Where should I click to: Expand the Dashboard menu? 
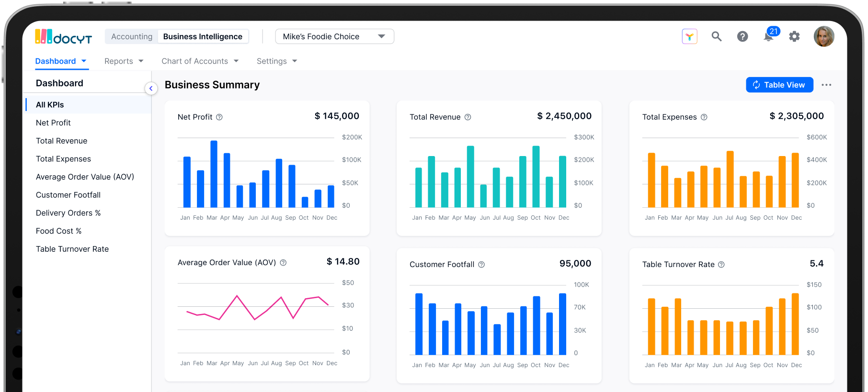pos(61,61)
